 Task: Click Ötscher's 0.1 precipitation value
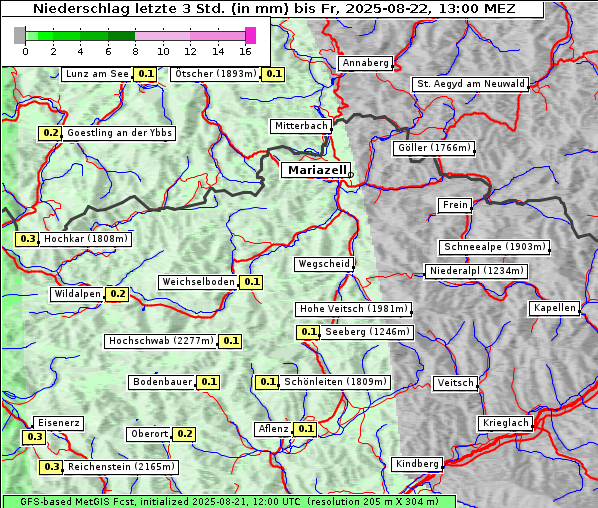[x=273, y=74]
